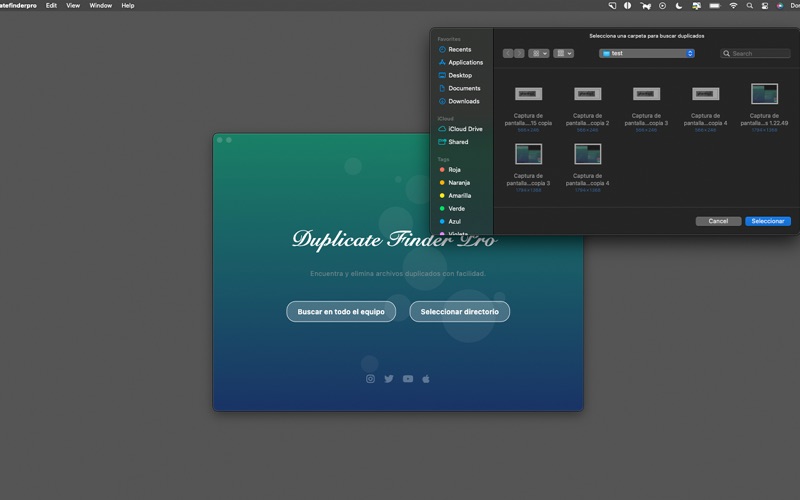This screenshot has height=500, width=800.
Task: Select the Naranja orange tag
Action: tap(454, 183)
